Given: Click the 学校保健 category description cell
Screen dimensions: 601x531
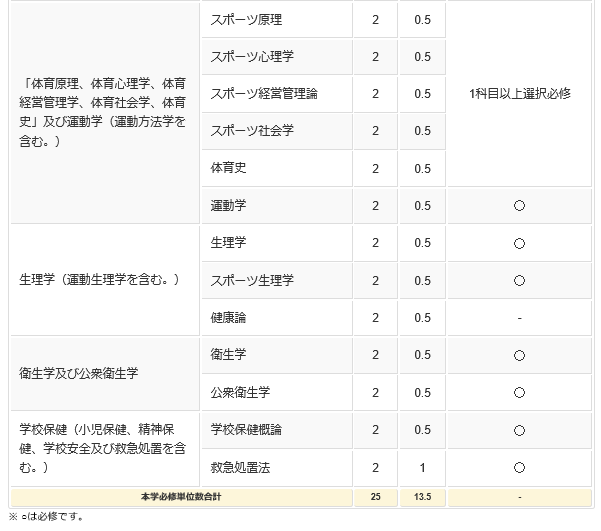Looking at the screenshot, I should [105, 449].
